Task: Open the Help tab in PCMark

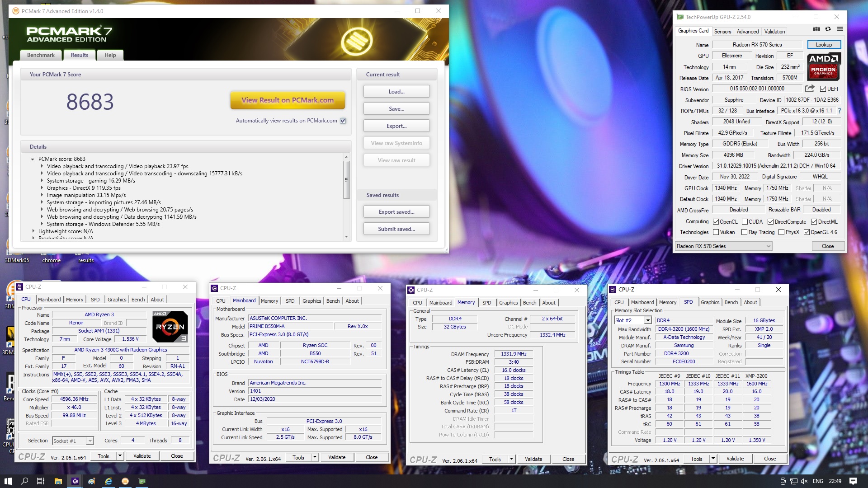Action: click(x=110, y=55)
